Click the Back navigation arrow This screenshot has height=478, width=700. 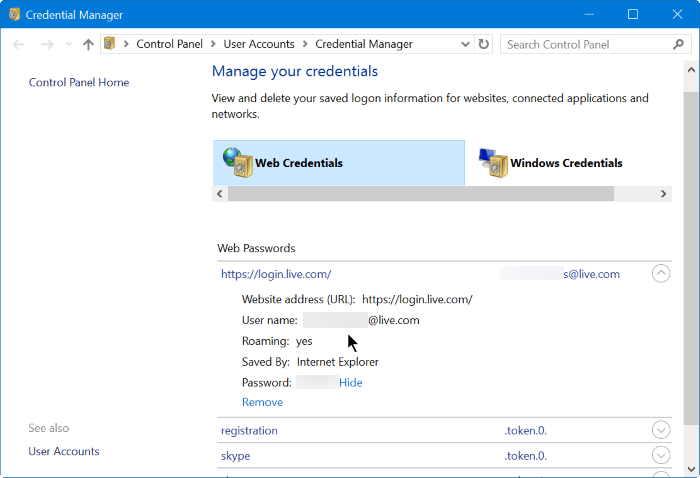pyautogui.click(x=18, y=44)
